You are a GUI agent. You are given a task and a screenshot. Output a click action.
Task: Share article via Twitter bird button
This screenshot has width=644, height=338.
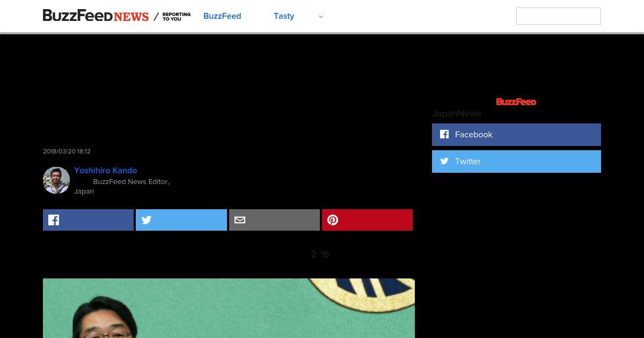(x=181, y=220)
